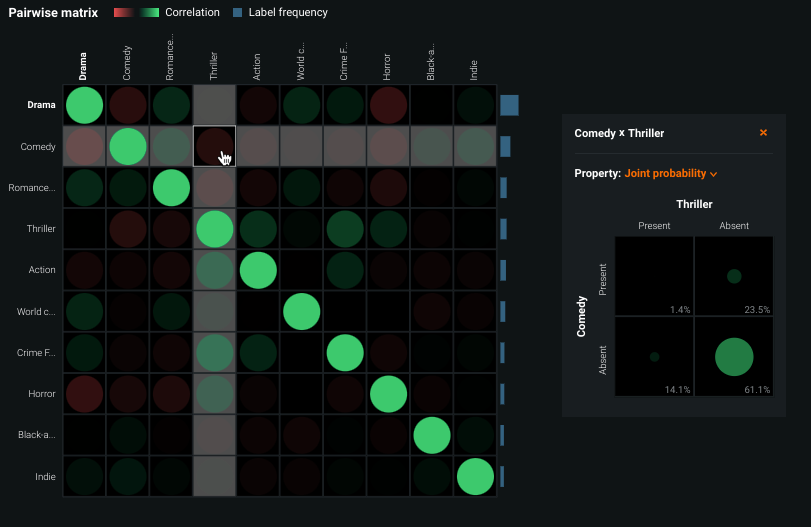Screen dimensions: 811x527
Task: Select Comedy present, Thriller absent probability cell
Action: [734, 276]
